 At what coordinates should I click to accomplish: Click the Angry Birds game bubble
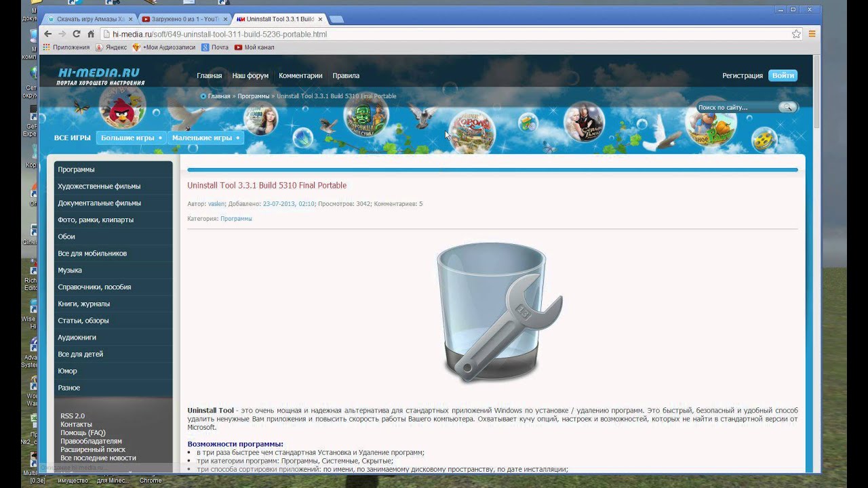click(x=123, y=106)
